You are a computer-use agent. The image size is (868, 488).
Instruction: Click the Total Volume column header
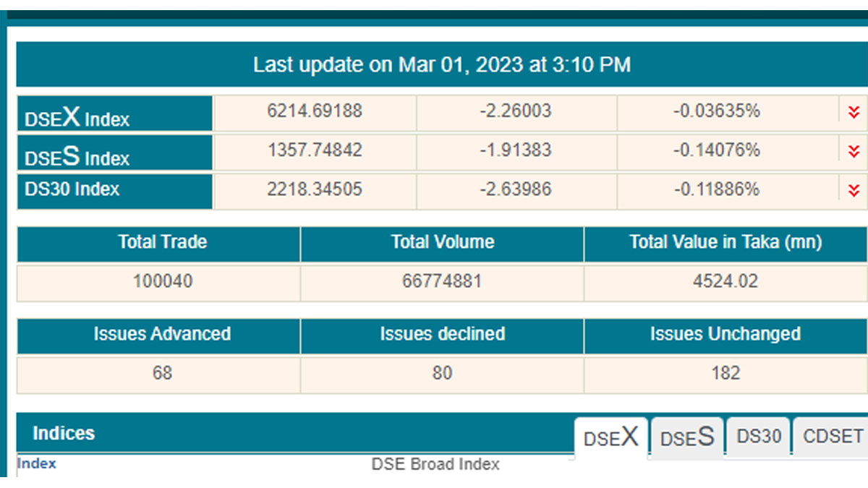click(442, 242)
